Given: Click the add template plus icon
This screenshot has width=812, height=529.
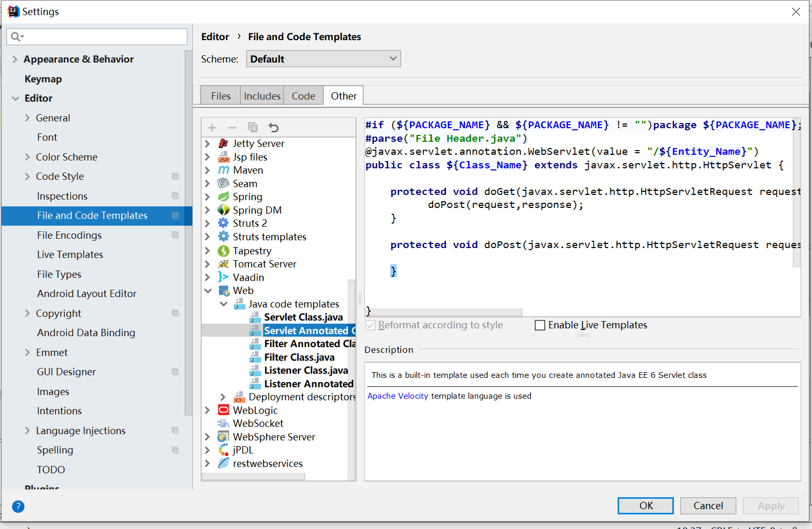Looking at the screenshot, I should 212,128.
